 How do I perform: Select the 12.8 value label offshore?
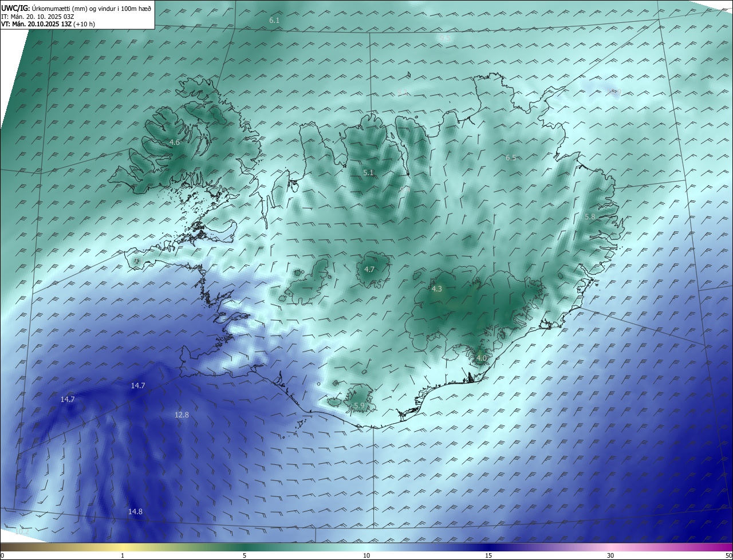click(182, 415)
